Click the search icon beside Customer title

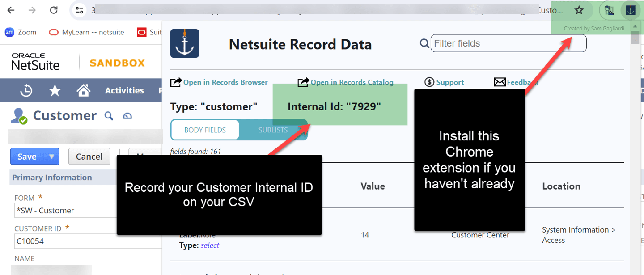click(109, 116)
